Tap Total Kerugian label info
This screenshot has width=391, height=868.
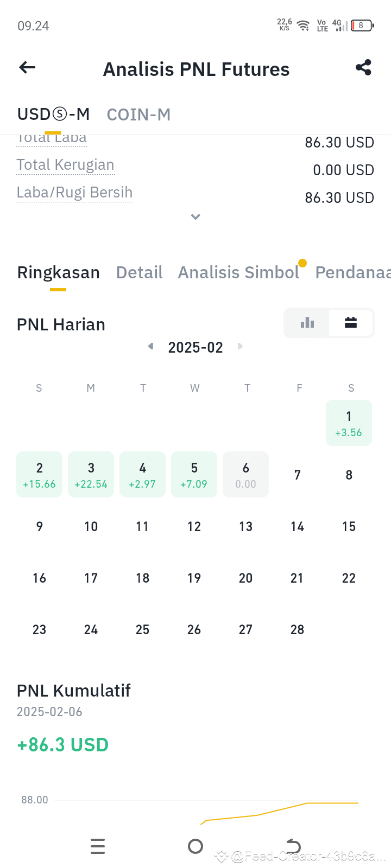pos(65,165)
